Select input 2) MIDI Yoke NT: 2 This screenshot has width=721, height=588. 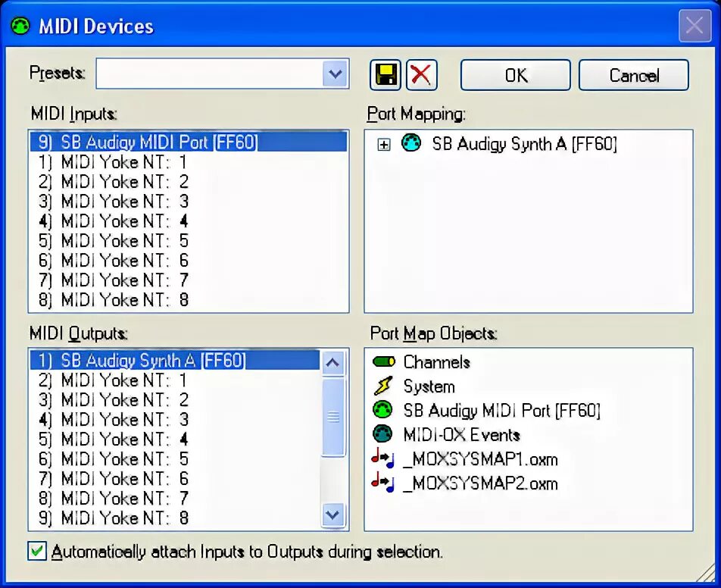pos(188,182)
